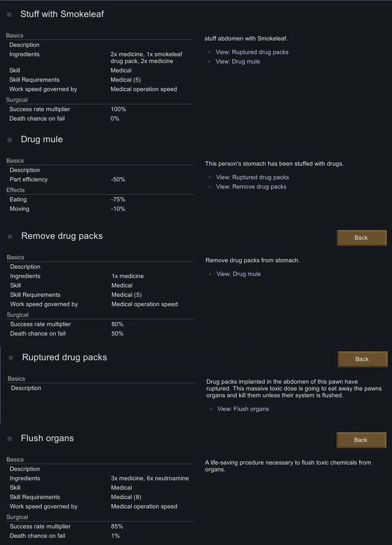Open Ruptured drug packs link in Drug mule section
This screenshot has height=545, width=392.
click(252, 177)
